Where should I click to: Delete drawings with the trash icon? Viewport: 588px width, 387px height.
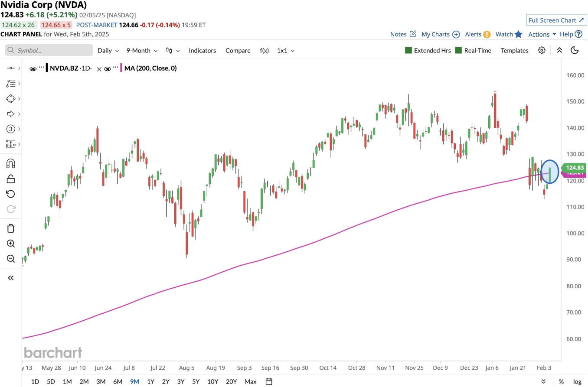(11, 228)
